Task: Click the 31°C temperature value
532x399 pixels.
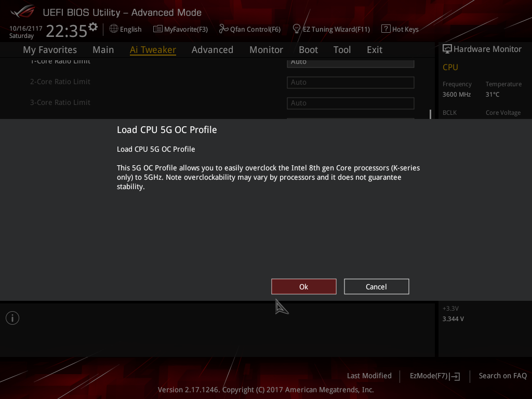Action: [x=493, y=95]
